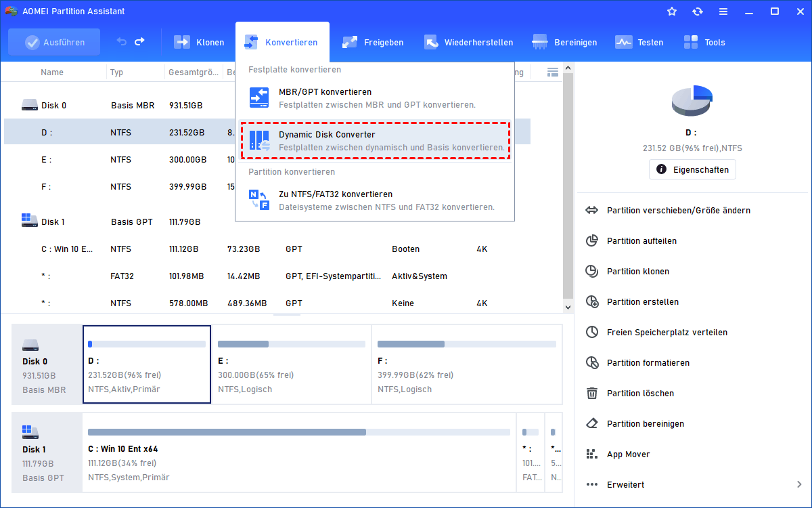The image size is (812, 508).
Task: Open the Testen toolbar menu
Action: [x=639, y=42]
